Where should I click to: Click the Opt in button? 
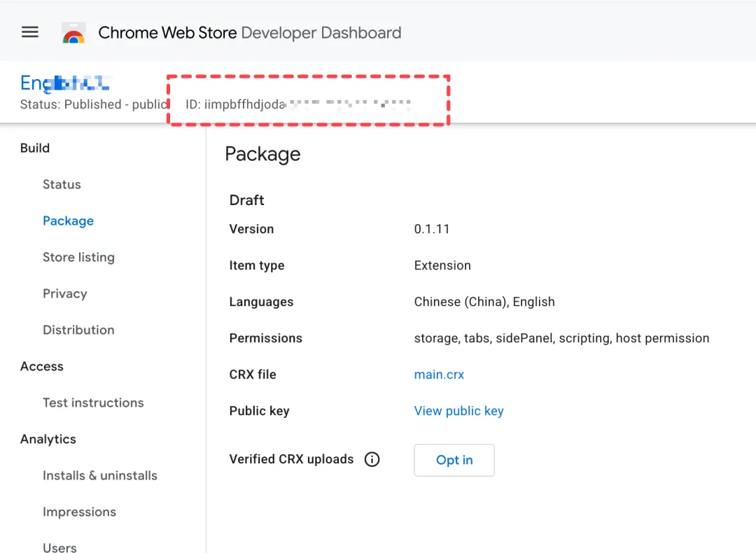pyautogui.click(x=454, y=460)
